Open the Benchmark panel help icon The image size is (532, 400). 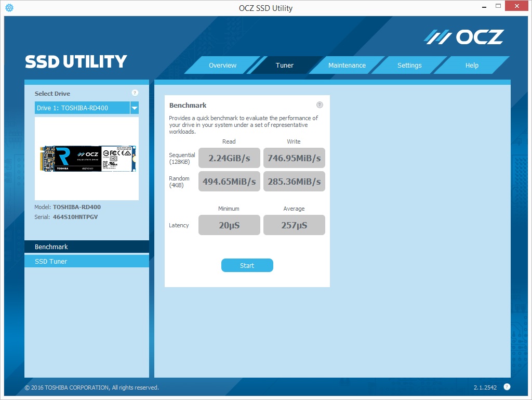pos(320,105)
